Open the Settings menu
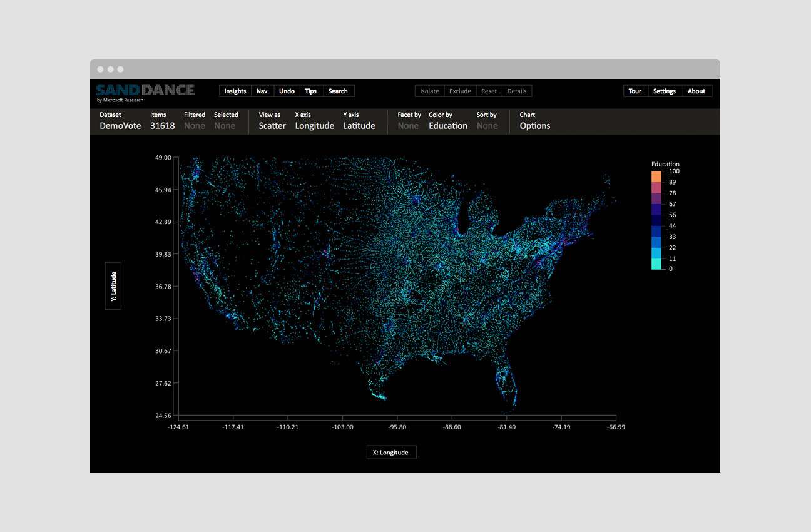 [665, 91]
